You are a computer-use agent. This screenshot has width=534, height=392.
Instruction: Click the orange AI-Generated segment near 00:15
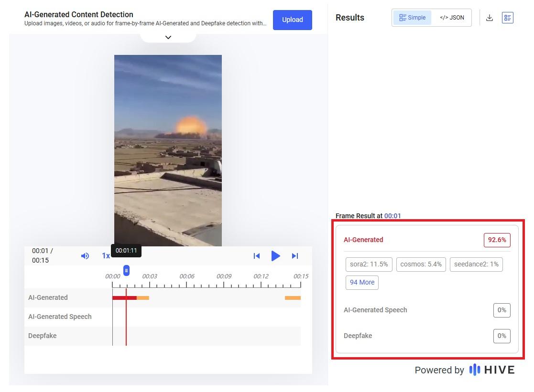pos(293,298)
